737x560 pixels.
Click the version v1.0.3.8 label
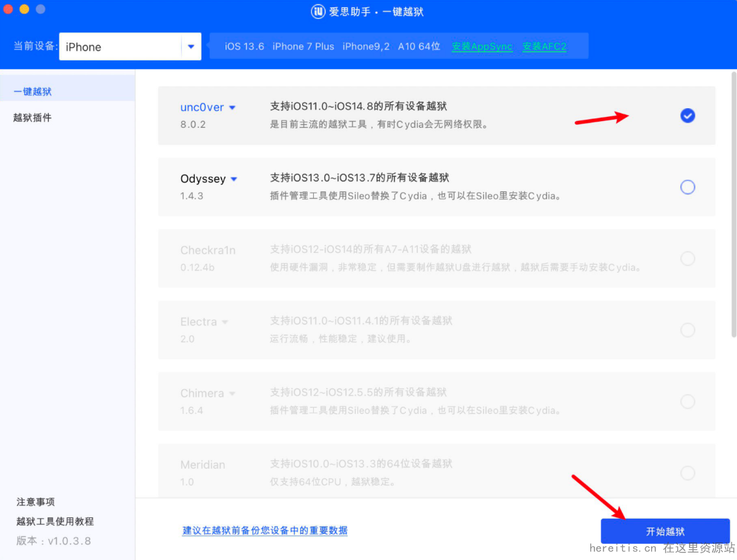[x=53, y=540]
